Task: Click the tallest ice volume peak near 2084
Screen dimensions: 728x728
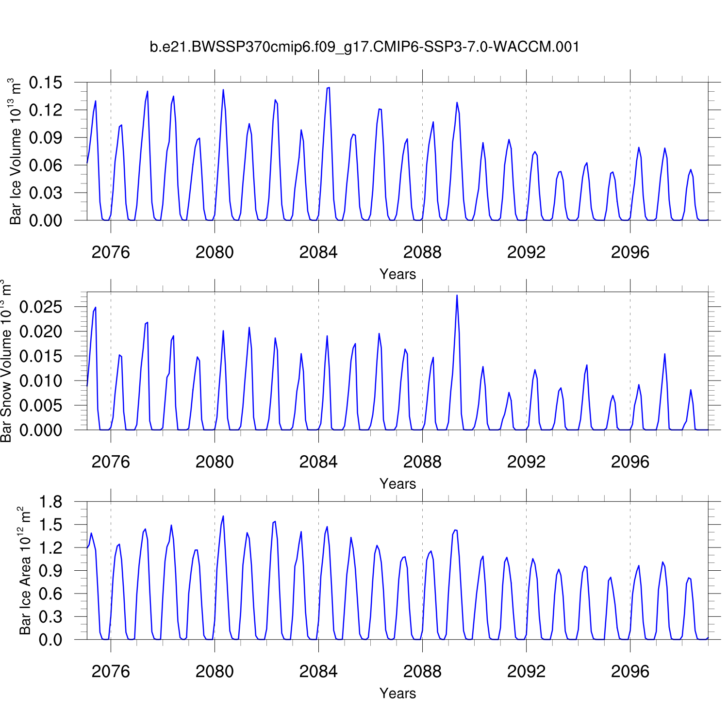Action: (328, 88)
